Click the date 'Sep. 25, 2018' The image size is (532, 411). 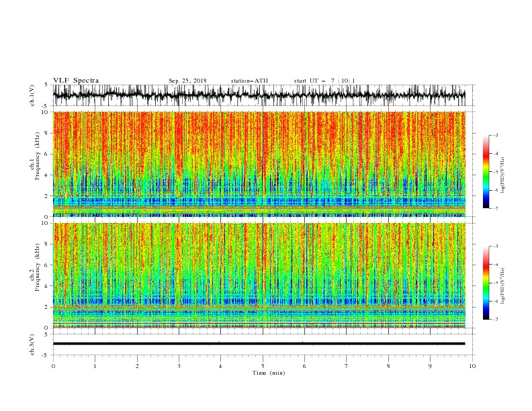pos(187,81)
